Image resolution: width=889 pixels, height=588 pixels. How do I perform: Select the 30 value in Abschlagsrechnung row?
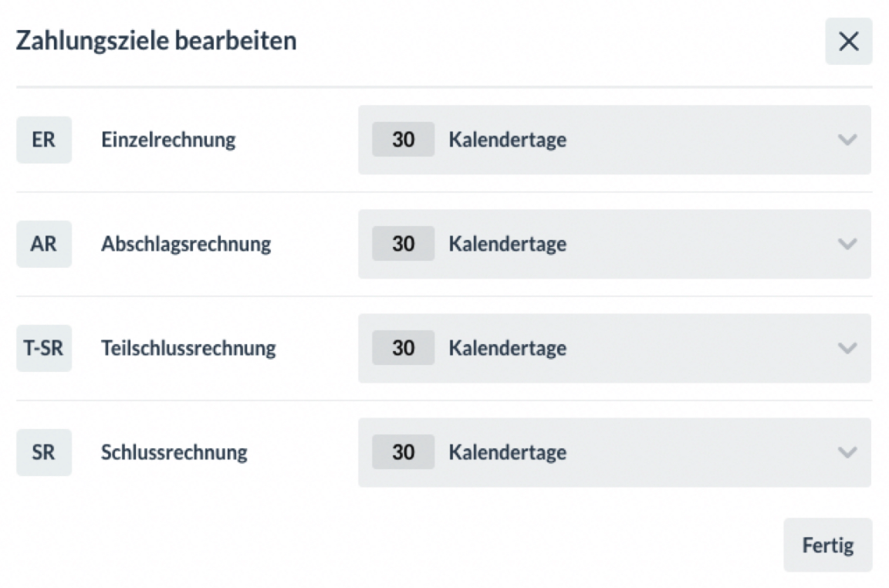click(x=404, y=244)
